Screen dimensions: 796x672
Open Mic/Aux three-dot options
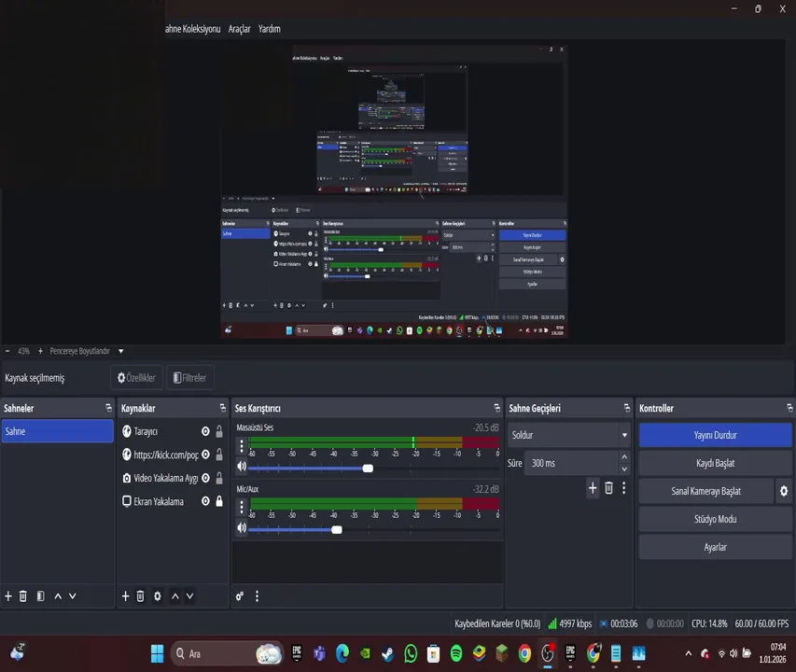[242, 507]
